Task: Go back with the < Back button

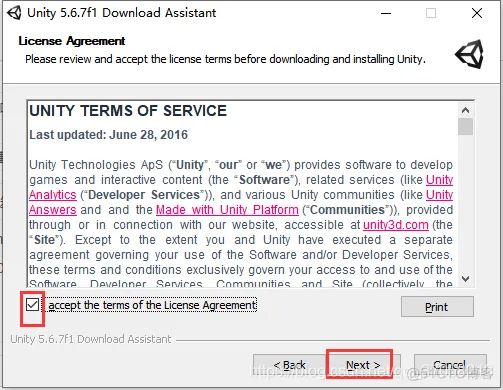Action: [x=289, y=365]
